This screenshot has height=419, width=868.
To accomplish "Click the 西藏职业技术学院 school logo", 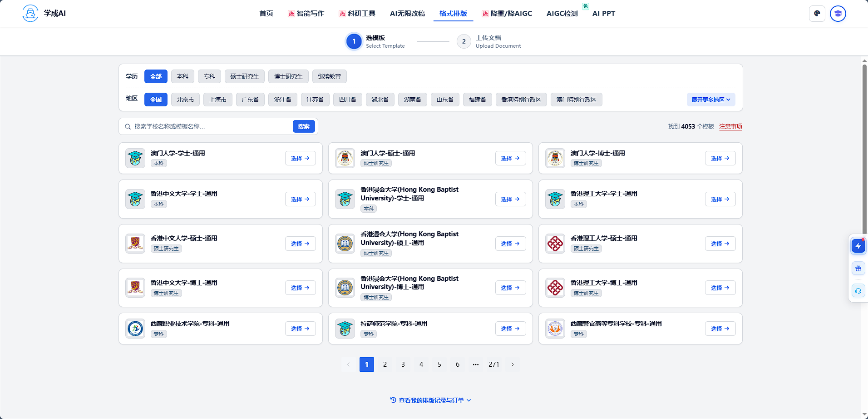I will coord(135,329).
